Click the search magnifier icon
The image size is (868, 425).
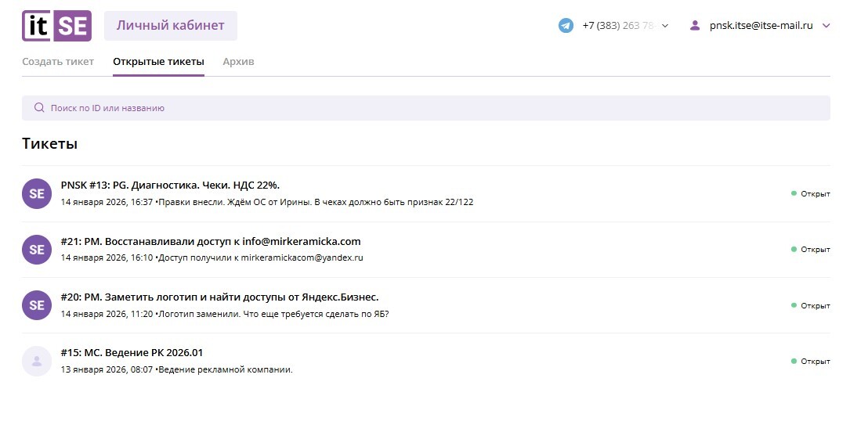[39, 108]
